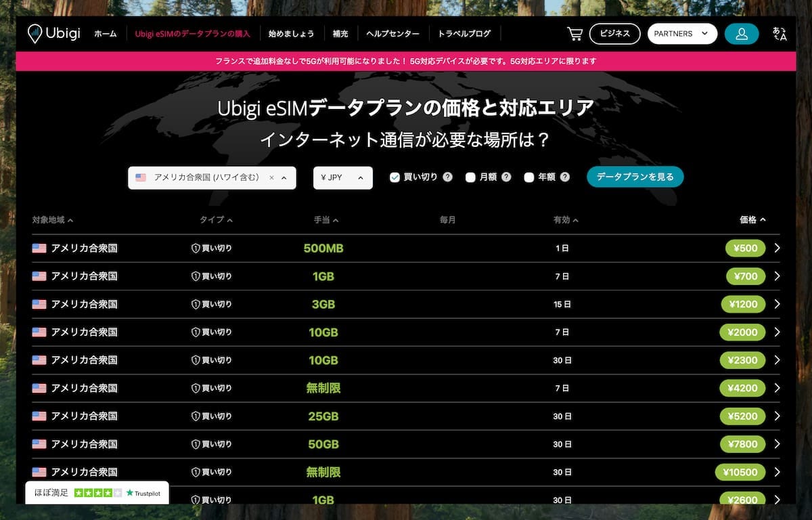Screen dimensions: 812x520
Task: Click the 500MB allowance text
Action: coord(323,248)
